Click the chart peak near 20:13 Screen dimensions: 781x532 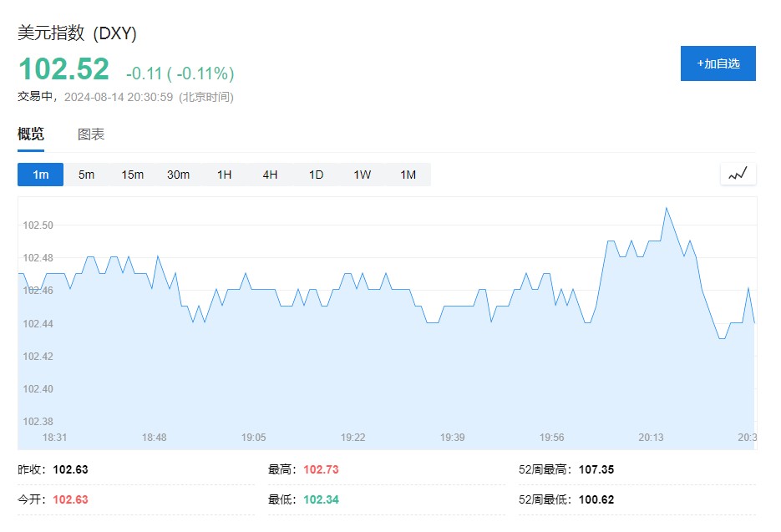666,208
